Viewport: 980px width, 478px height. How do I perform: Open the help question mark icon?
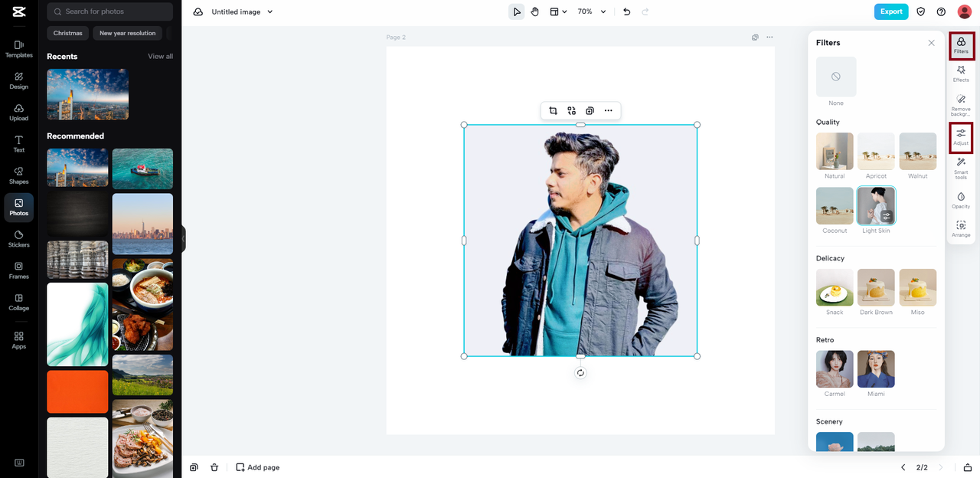941,11
